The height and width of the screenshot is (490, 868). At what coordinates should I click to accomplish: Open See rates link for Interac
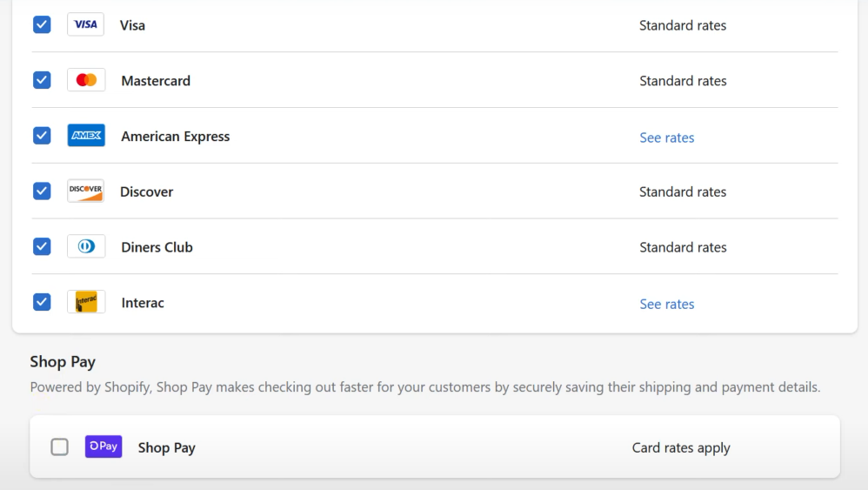tap(666, 304)
